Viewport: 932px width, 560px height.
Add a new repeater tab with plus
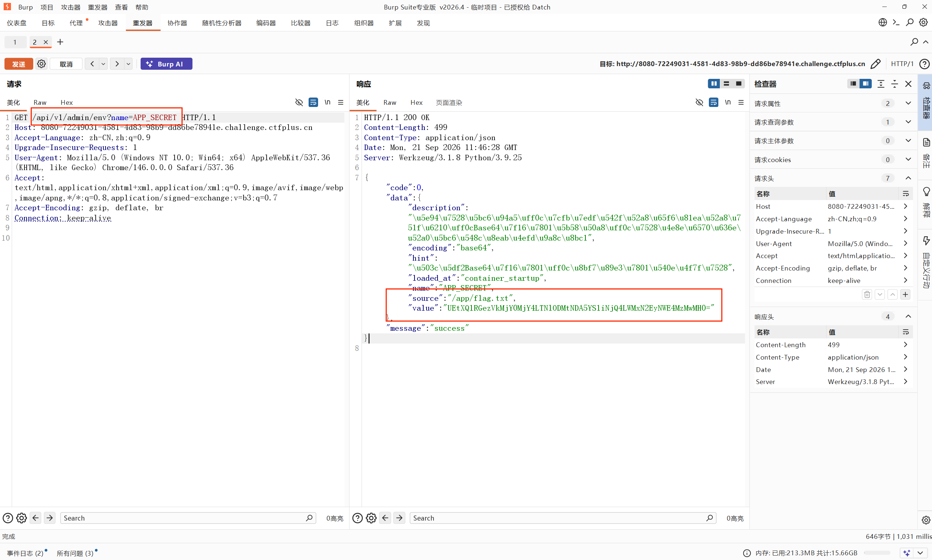click(x=60, y=42)
